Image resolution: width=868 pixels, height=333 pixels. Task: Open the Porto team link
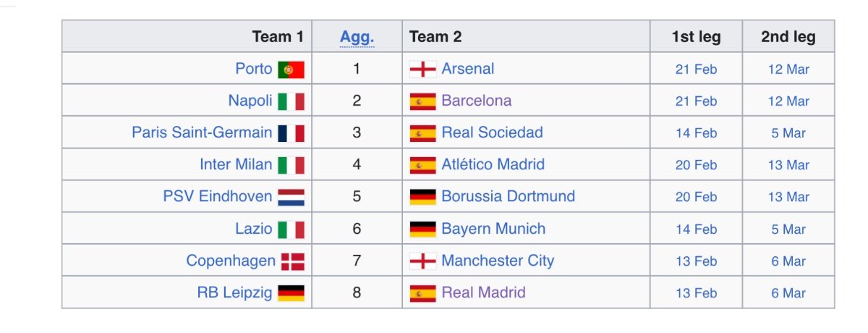253,69
